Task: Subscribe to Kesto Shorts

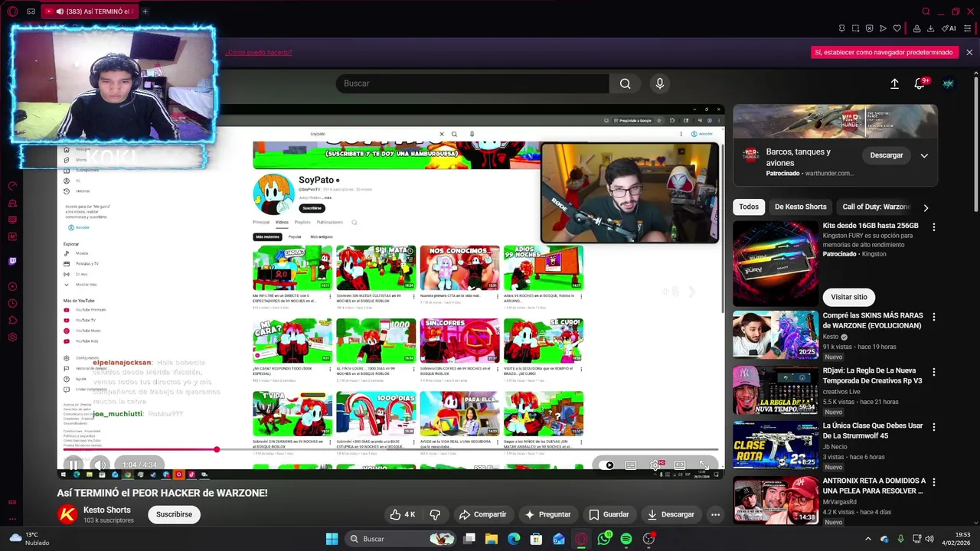Action: click(x=174, y=514)
